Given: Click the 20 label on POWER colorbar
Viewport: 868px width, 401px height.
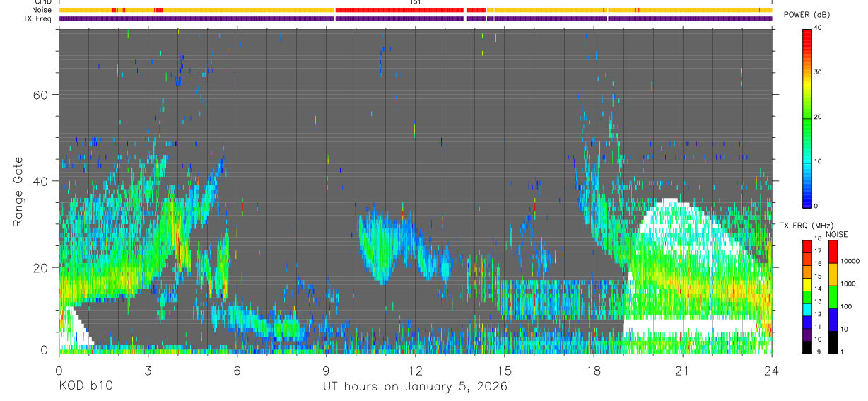Looking at the screenshot, I should pyautogui.click(x=818, y=117).
